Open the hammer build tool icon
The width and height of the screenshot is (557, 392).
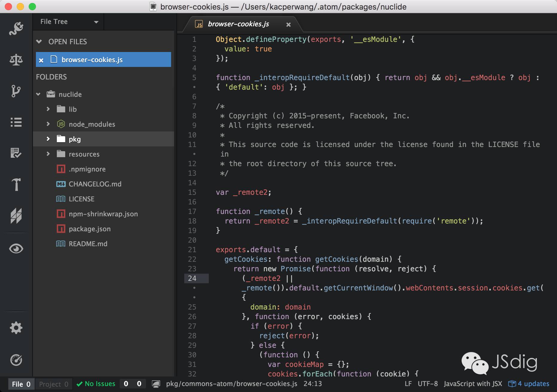pos(16,184)
